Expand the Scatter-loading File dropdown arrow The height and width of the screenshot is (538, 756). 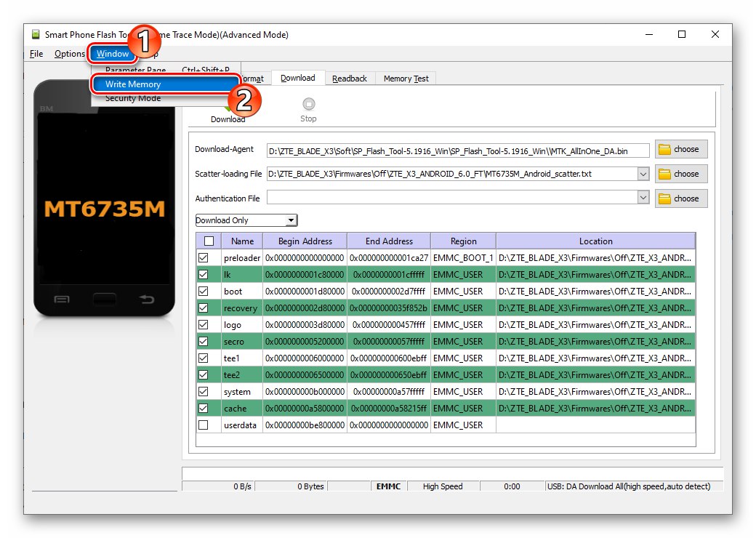[x=643, y=174]
